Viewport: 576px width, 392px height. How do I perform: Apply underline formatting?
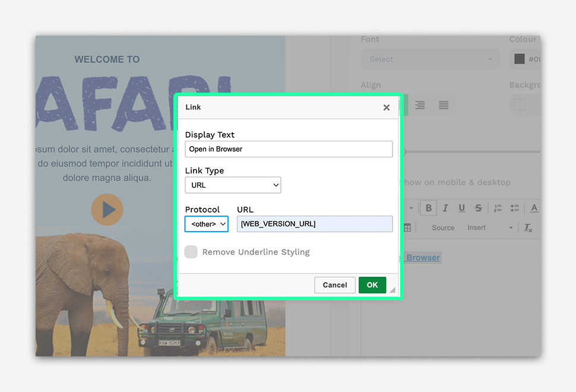coord(461,208)
